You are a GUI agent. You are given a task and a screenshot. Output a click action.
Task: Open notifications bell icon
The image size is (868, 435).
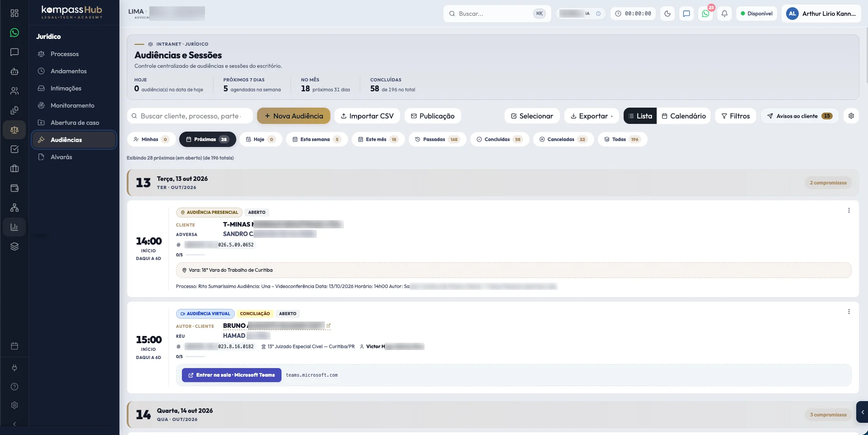(x=725, y=14)
